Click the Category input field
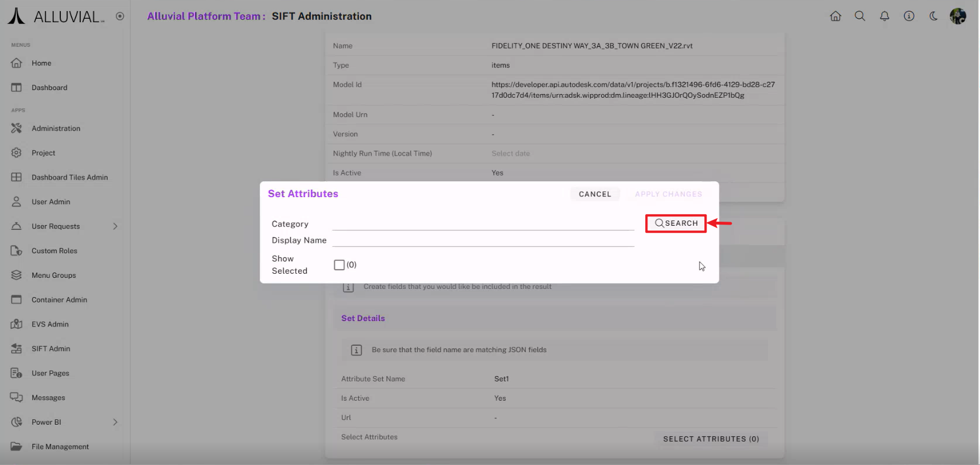This screenshot has width=980, height=465. click(483, 223)
